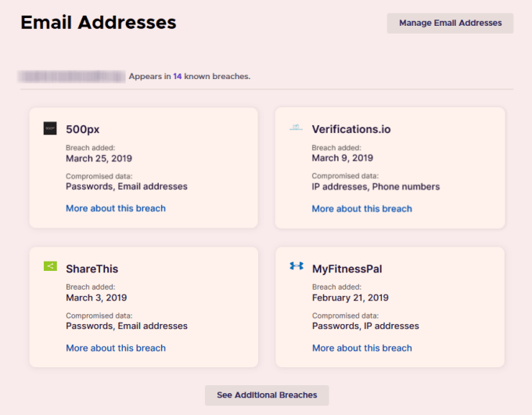Click the MyFitnessPal Under Armour logo icon

297,265
